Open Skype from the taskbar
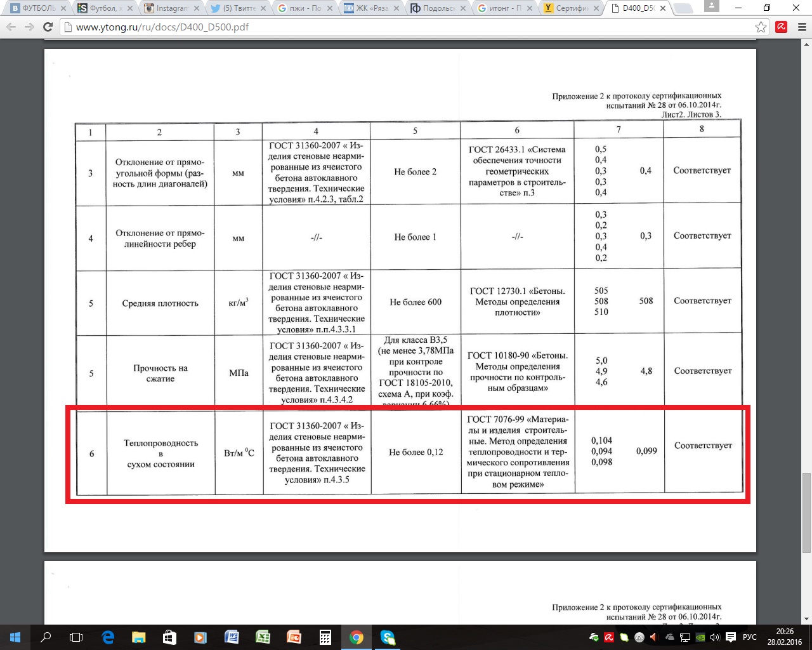The height and width of the screenshot is (650, 812). click(388, 637)
